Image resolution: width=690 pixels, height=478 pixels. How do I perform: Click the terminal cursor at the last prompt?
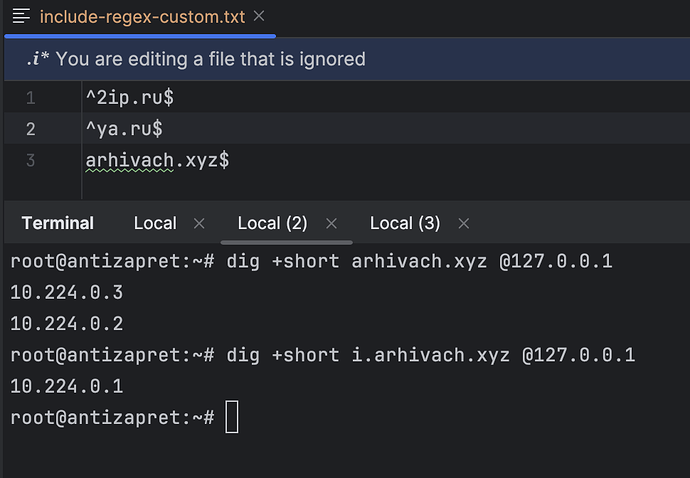point(232,417)
